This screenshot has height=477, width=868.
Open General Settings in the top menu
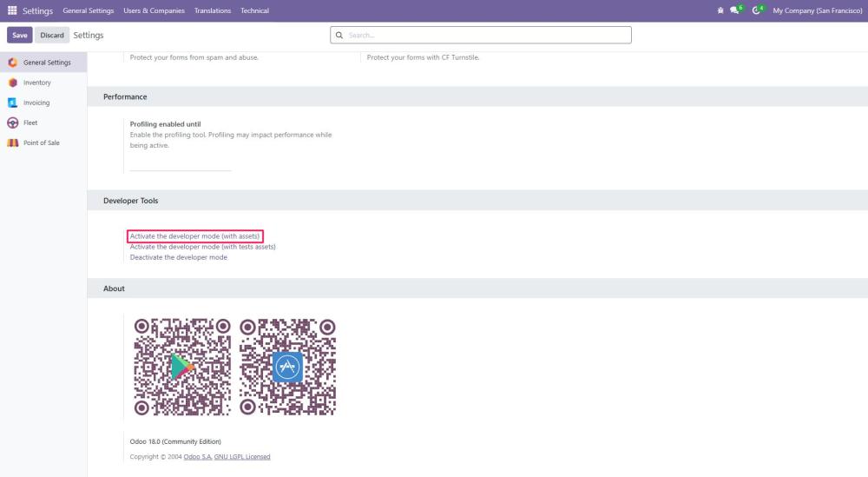click(89, 10)
